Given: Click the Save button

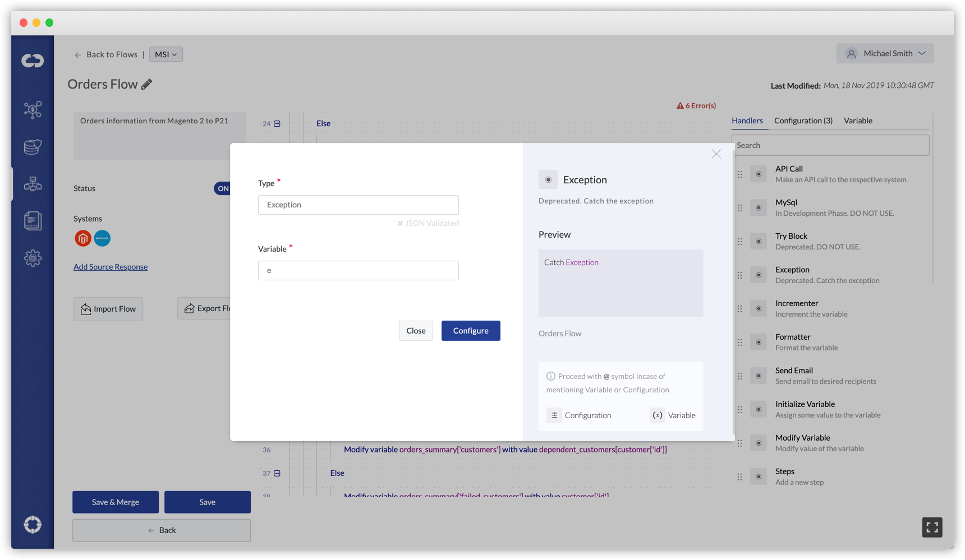Looking at the screenshot, I should [x=208, y=502].
